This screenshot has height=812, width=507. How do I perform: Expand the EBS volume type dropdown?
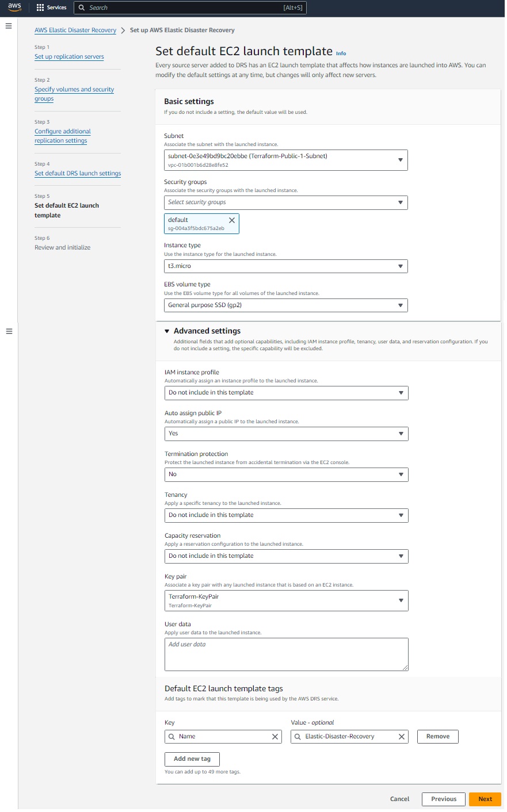[285, 305]
